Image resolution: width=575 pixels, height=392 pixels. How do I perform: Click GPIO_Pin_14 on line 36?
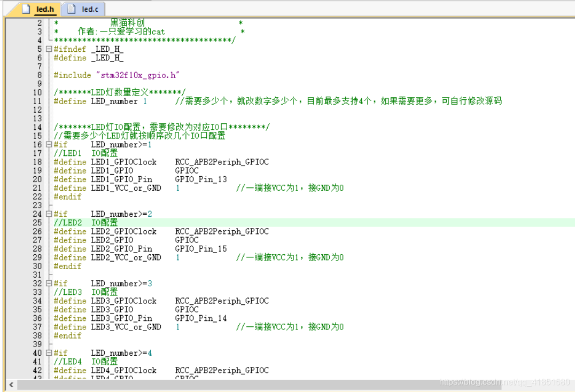[x=201, y=318]
